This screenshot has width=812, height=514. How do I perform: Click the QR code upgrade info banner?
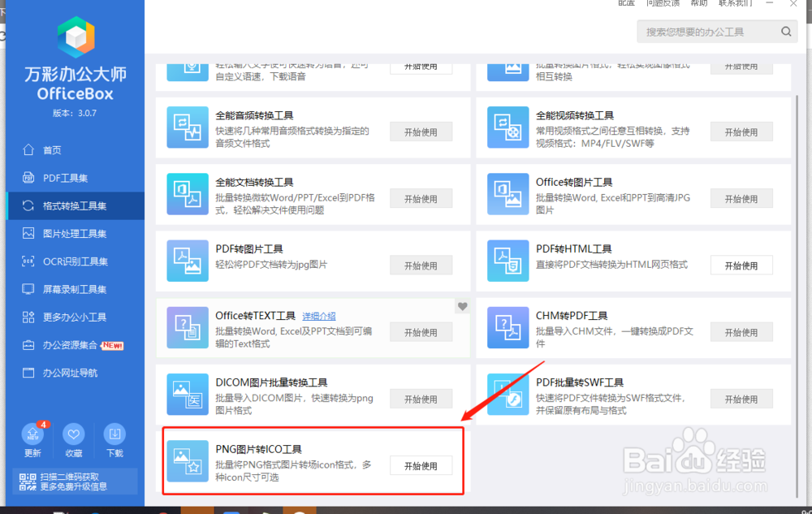pos(75,482)
